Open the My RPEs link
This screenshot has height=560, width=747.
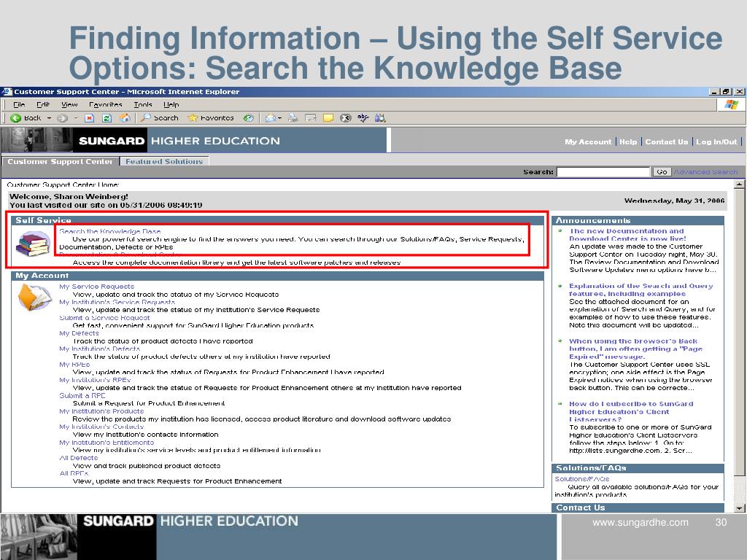(74, 365)
